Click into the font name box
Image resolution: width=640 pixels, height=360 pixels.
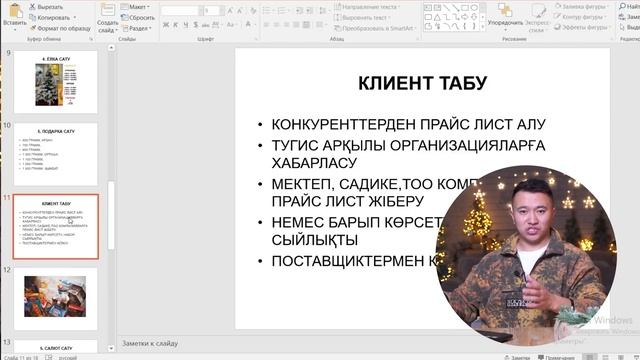(180, 11)
